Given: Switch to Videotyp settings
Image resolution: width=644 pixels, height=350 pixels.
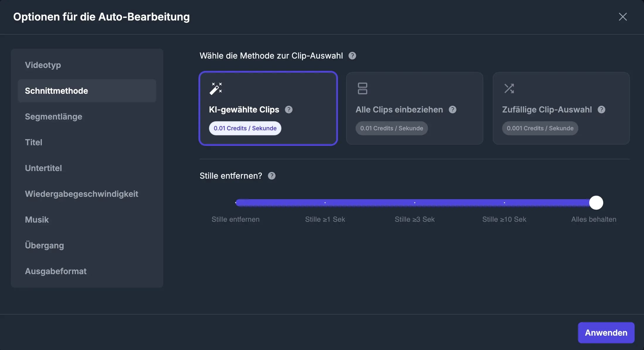Looking at the screenshot, I should (x=43, y=65).
